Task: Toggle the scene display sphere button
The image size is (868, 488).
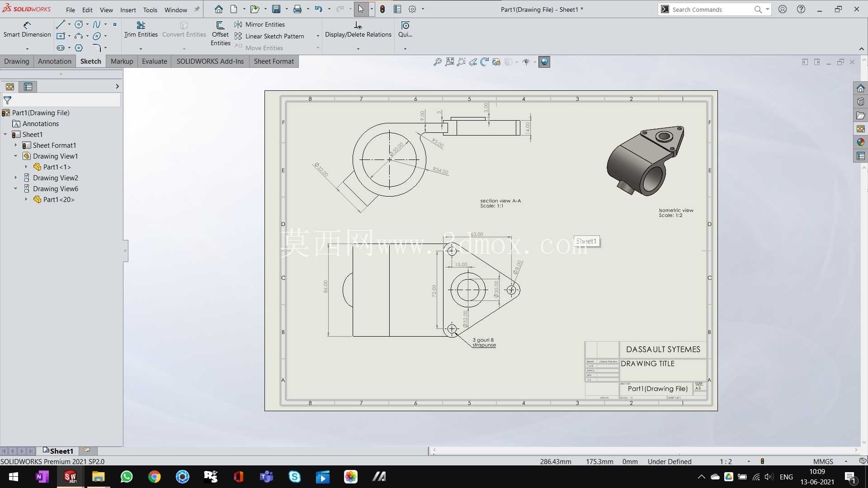Action: pyautogui.click(x=544, y=62)
